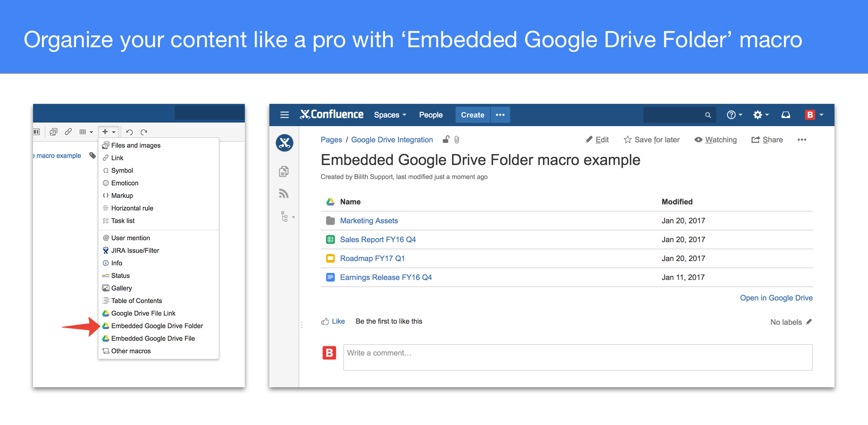Click the Confluence logo in header
The image size is (868, 425).
tap(332, 114)
